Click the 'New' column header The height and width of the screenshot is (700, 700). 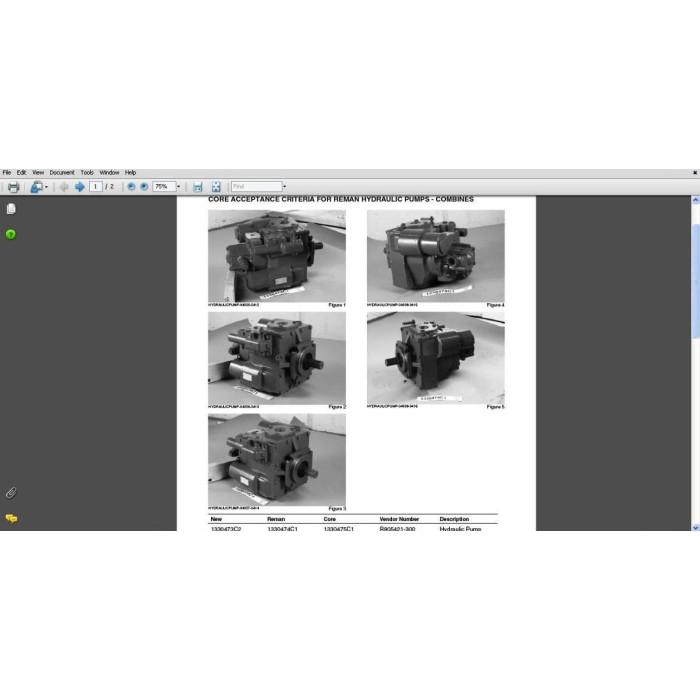(216, 519)
